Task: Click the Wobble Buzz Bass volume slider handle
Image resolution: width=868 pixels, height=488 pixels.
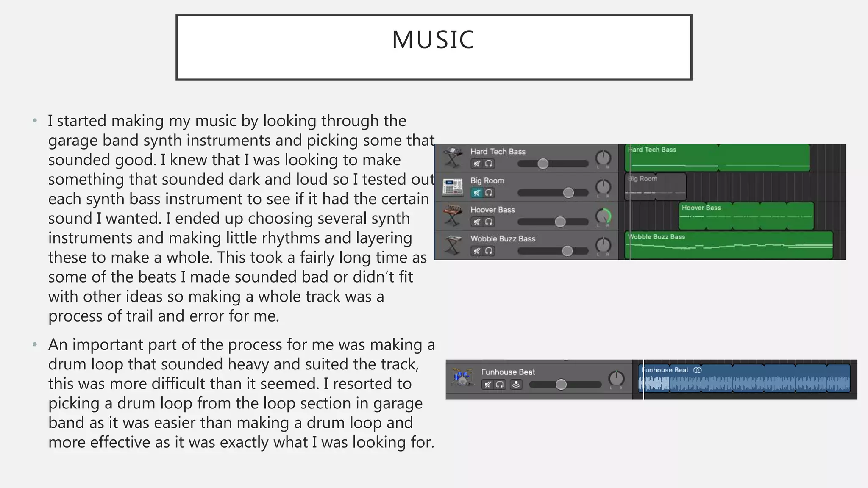Action: click(x=567, y=251)
